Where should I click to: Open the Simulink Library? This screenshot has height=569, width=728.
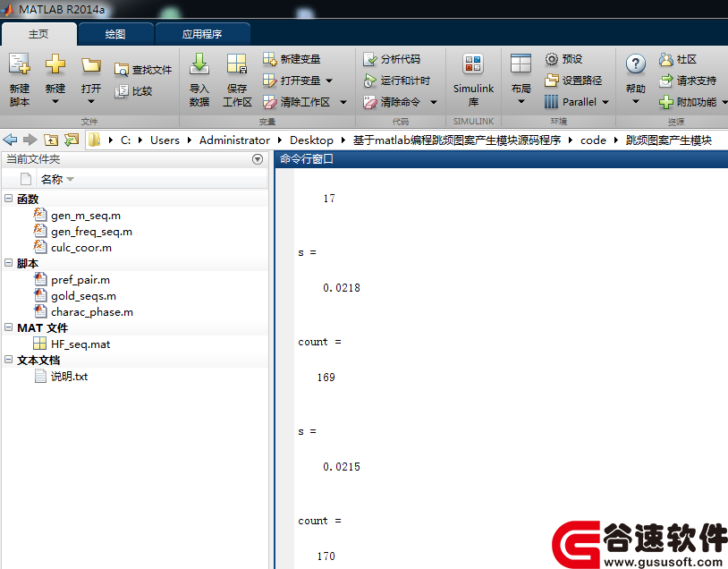473,79
